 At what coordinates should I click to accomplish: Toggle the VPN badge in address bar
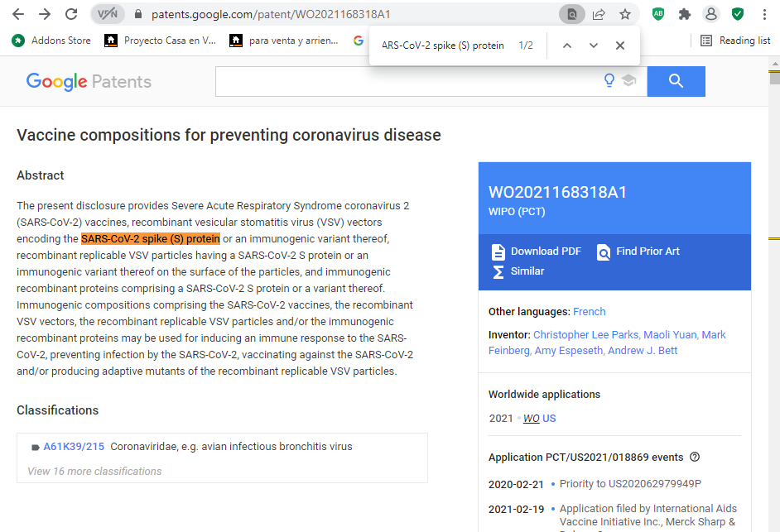click(x=108, y=14)
